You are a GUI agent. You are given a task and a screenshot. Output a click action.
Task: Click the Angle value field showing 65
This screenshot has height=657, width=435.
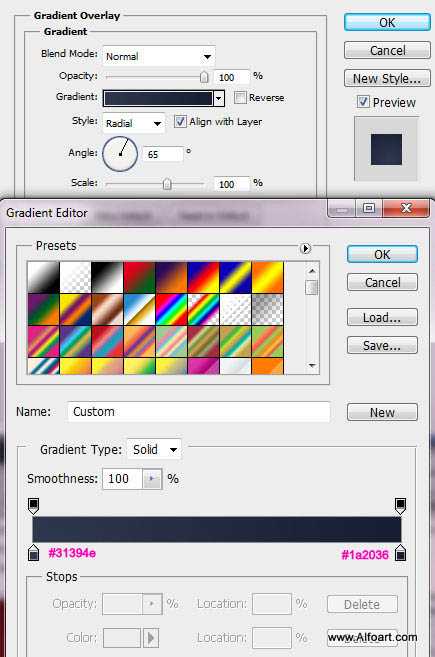pyautogui.click(x=163, y=155)
